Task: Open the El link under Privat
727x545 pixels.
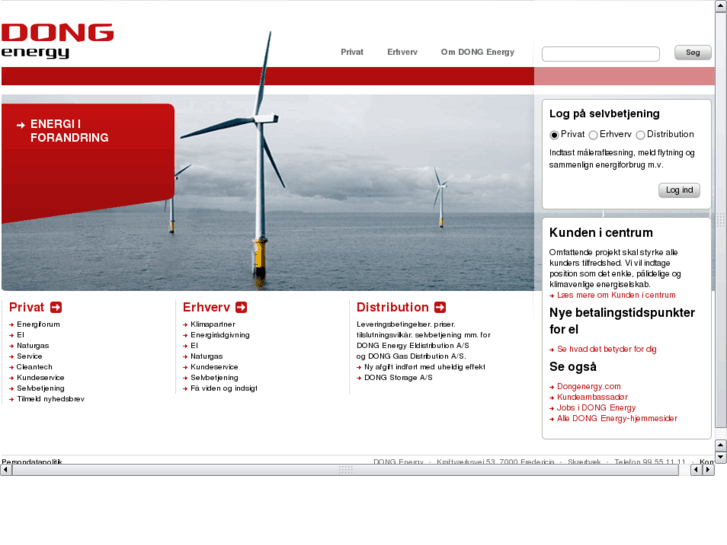Action: tap(20, 335)
